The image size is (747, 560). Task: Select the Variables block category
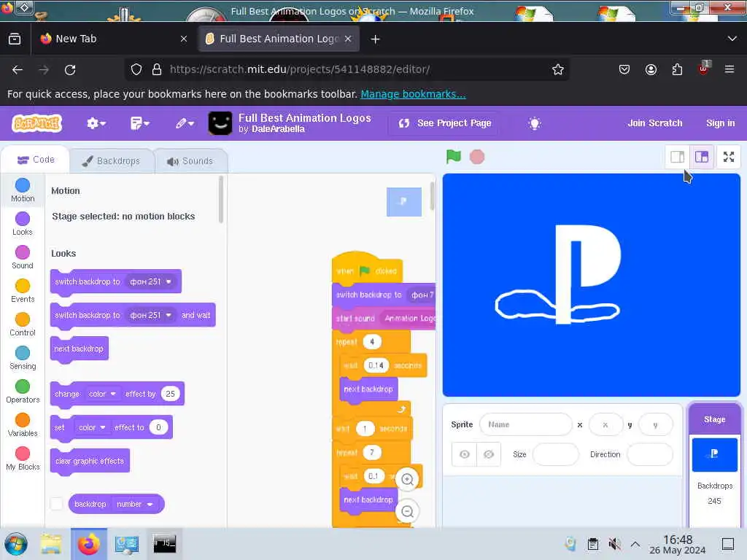pos(23,425)
